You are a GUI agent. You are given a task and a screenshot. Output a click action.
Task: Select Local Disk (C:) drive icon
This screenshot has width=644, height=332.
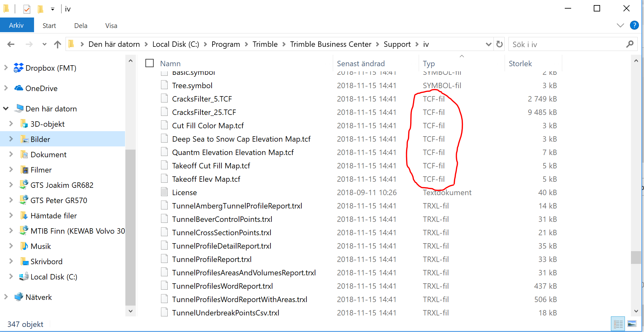(x=24, y=277)
